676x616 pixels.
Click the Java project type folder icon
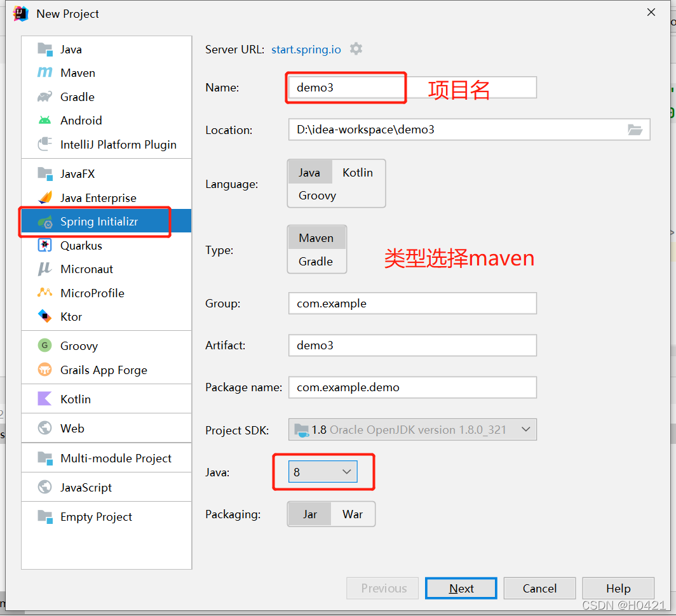(45, 49)
